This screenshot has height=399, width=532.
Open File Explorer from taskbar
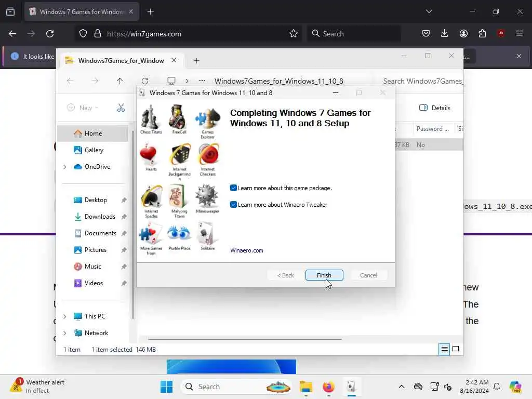[x=305, y=387]
